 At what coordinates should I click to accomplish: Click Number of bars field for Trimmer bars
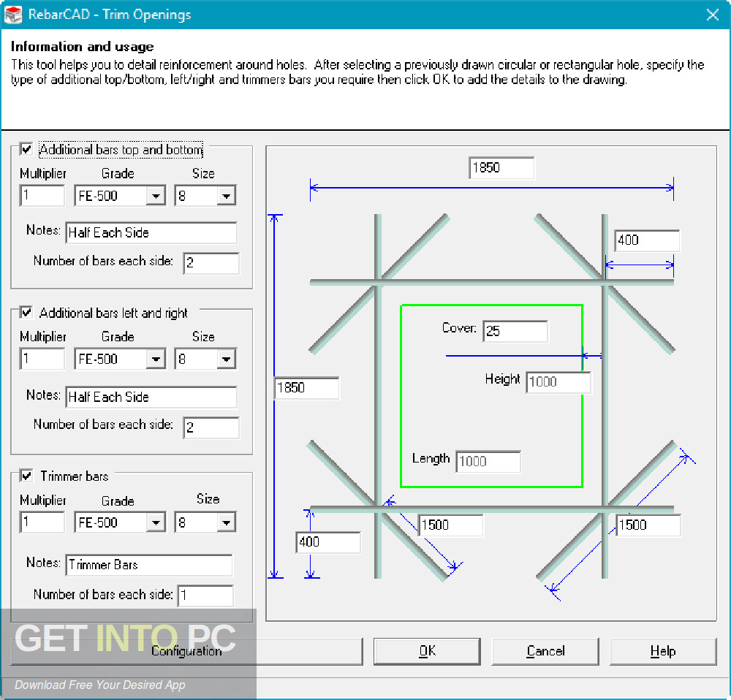coord(205,596)
